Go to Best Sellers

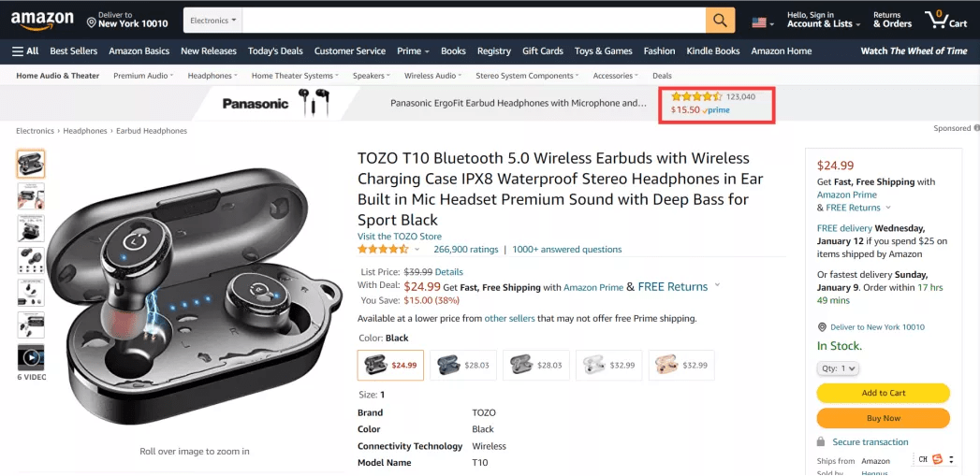point(73,51)
